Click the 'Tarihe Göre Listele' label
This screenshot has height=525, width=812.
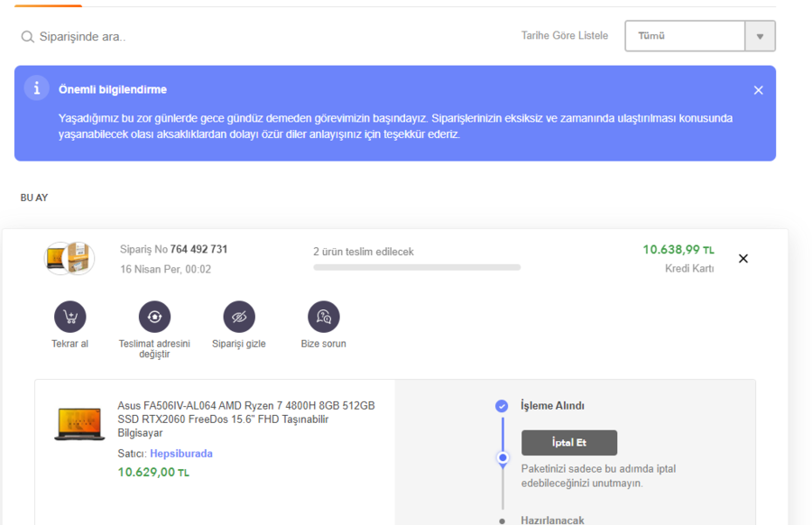(x=565, y=36)
